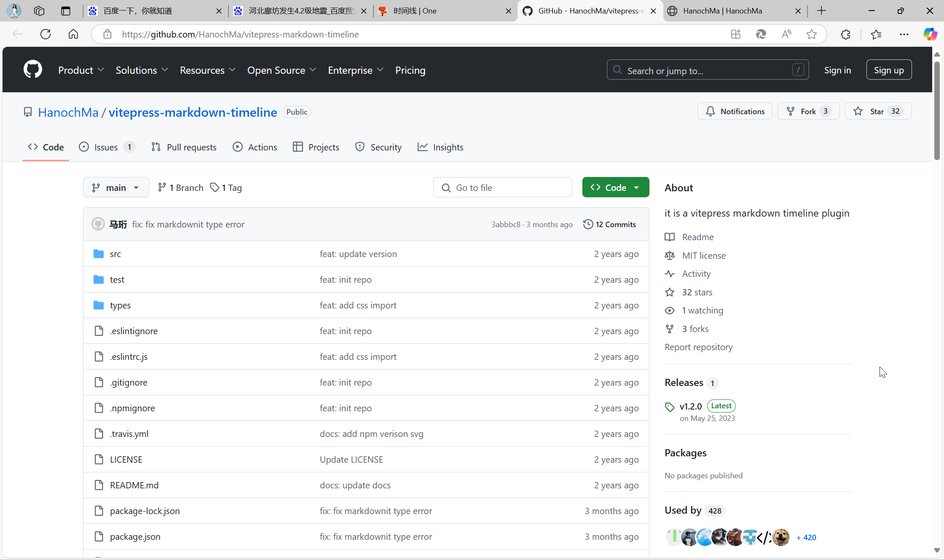Open the Security tab
Screen dimensions: 944x560
click(378, 147)
